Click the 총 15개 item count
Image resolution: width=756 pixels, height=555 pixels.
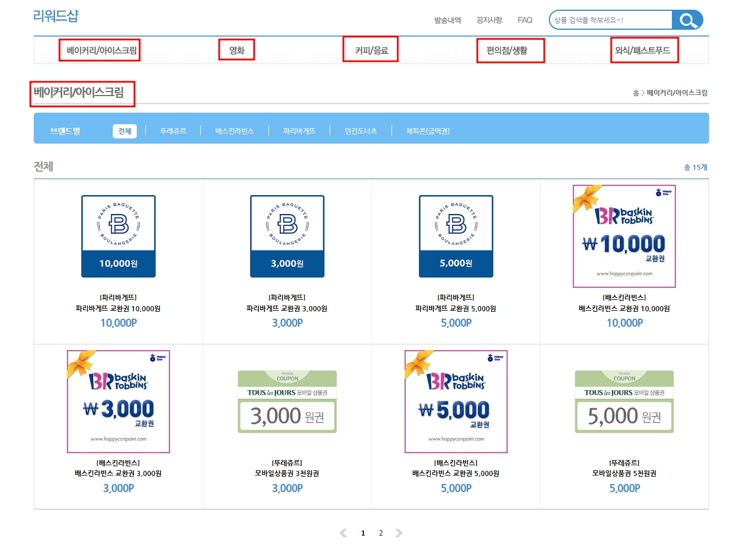695,167
